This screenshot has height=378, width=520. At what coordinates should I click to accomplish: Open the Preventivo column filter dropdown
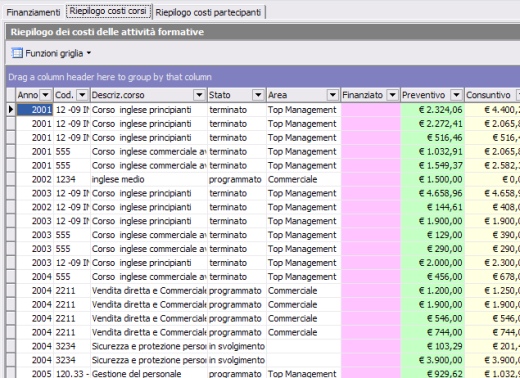(456, 95)
